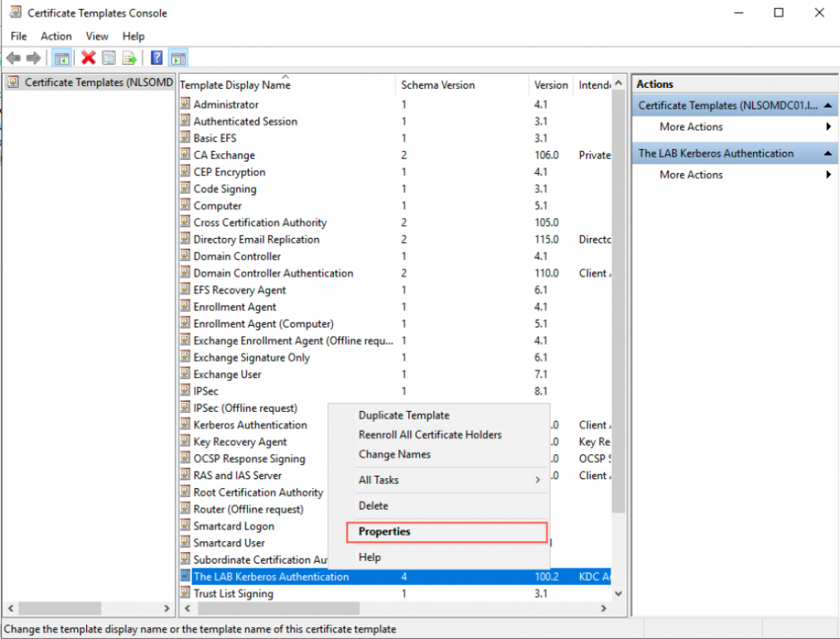The height and width of the screenshot is (639, 840).
Task: Open properties using the properties toolbar icon
Action: [109, 57]
